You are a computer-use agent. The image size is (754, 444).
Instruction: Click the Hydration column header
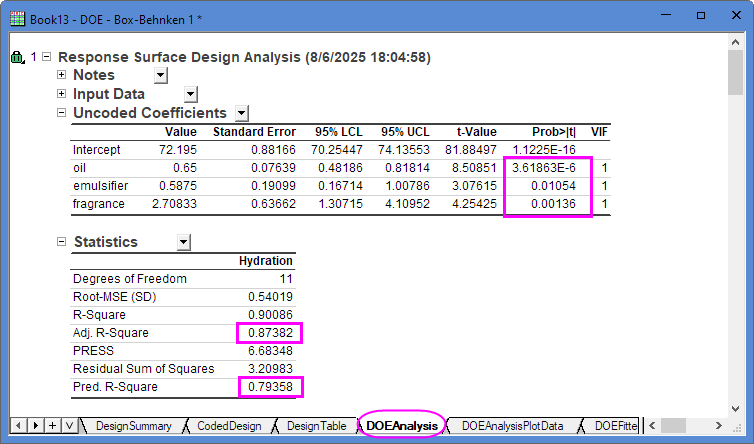point(266,261)
